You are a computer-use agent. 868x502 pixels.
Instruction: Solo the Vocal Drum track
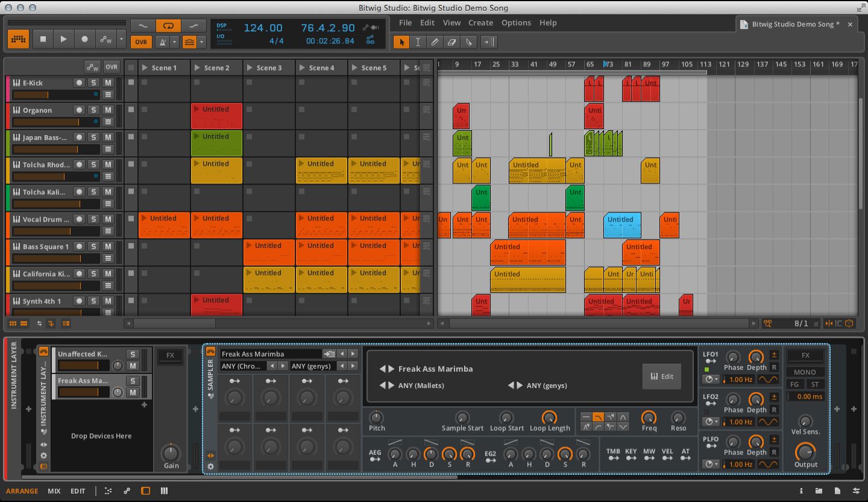[x=93, y=219]
